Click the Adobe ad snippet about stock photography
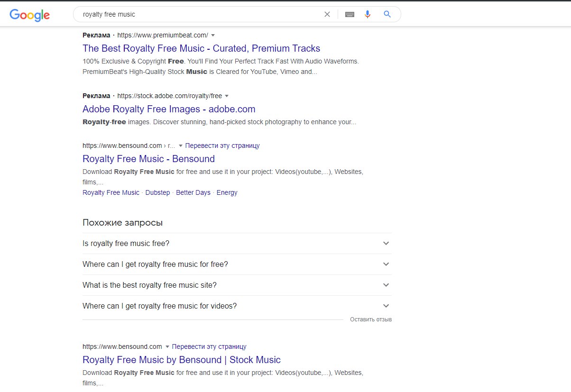This screenshot has width=571, height=392. tap(219, 122)
